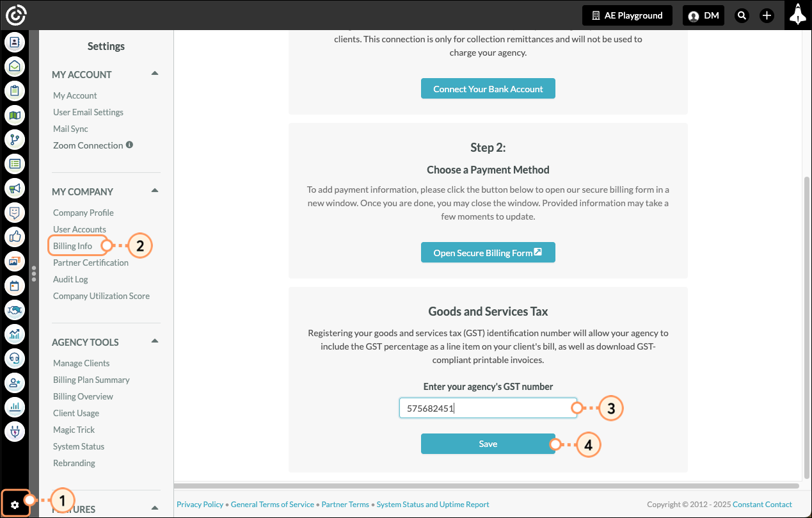Open the bar chart reports icon

[15, 407]
